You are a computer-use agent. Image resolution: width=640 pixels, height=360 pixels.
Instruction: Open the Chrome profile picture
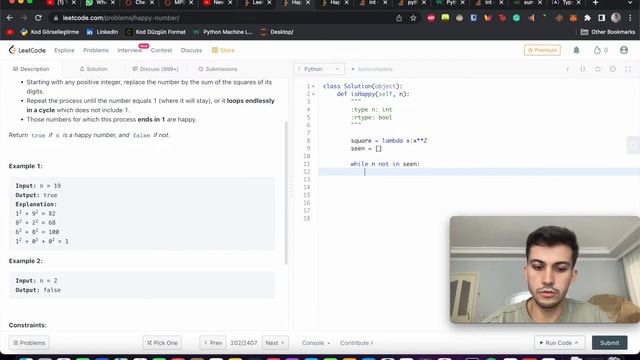616,18
